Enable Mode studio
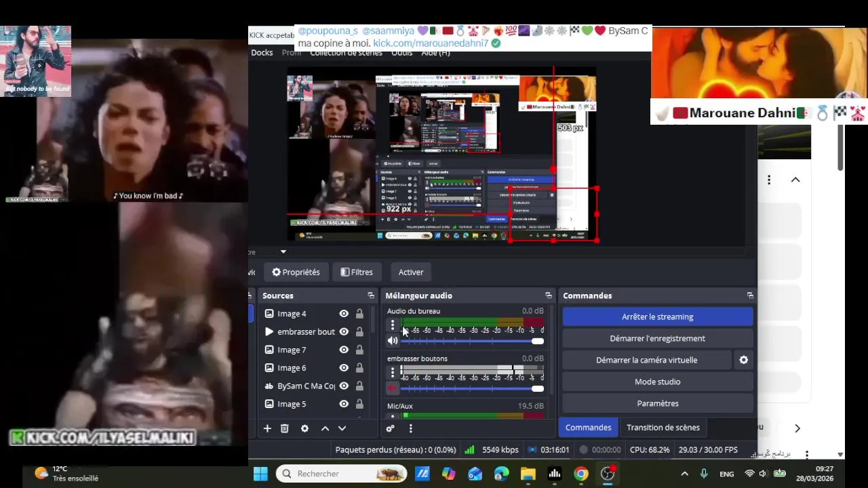Image resolution: width=868 pixels, height=488 pixels. [x=658, y=382]
